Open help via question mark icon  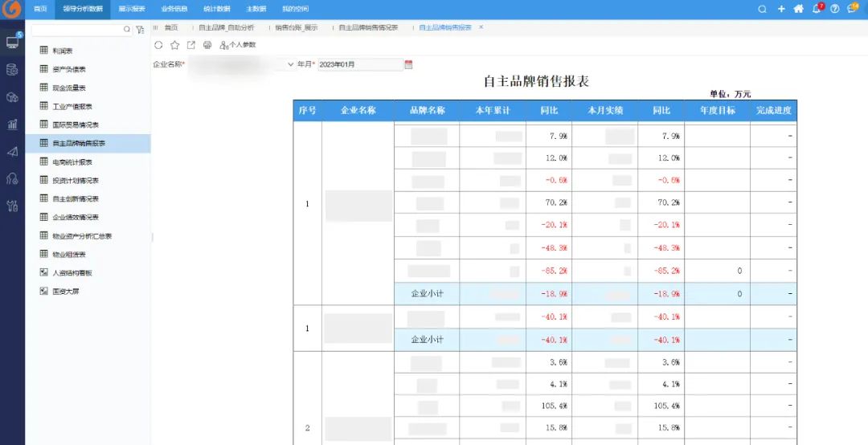(834, 9)
